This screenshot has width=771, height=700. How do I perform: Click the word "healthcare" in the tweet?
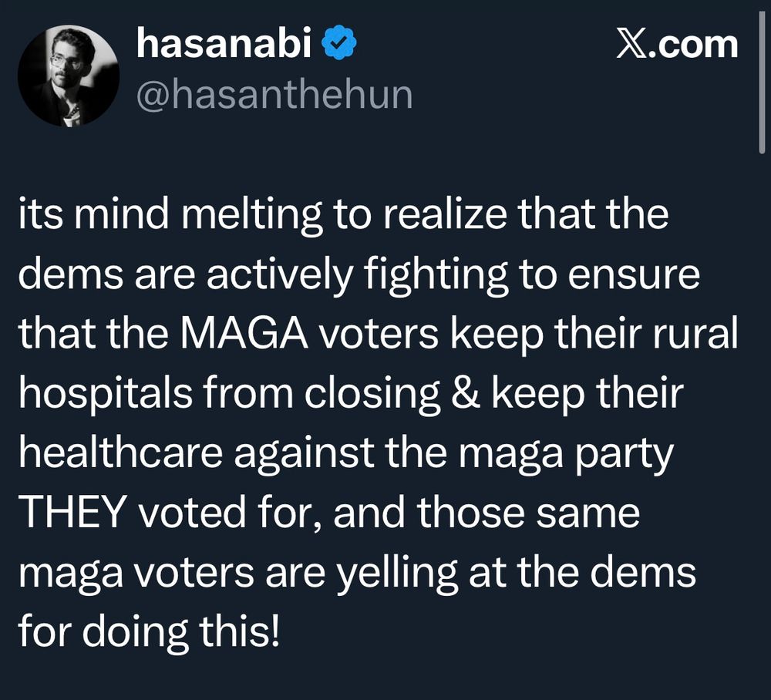point(120,453)
